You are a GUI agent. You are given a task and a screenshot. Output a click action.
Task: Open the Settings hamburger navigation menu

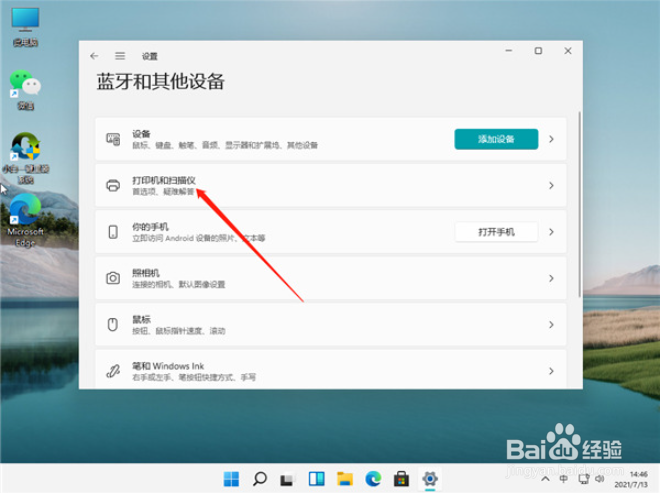[120, 56]
